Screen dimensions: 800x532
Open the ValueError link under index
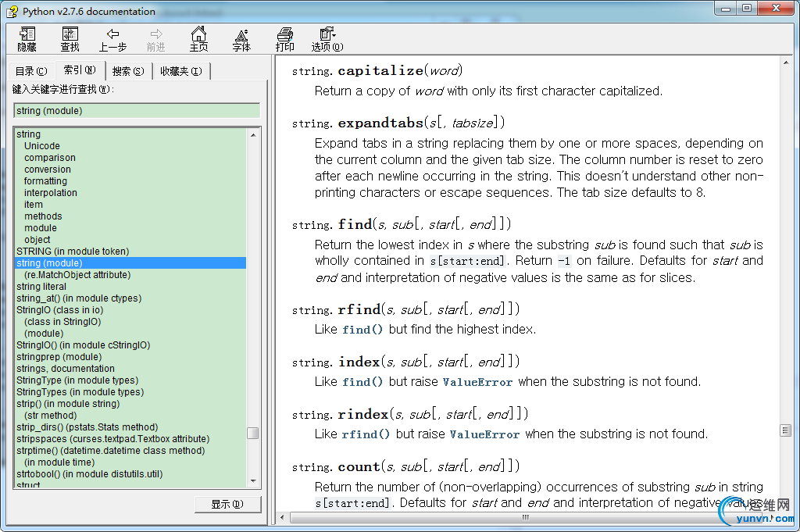[x=477, y=382]
